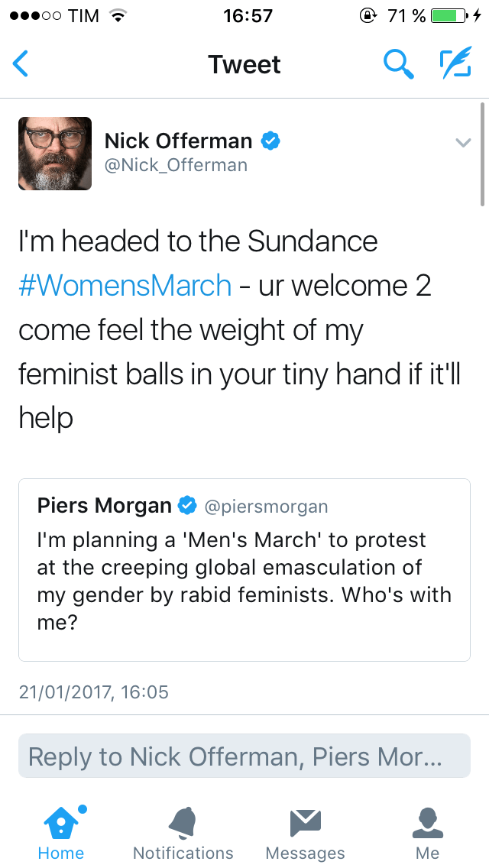Open the @Nick_Offerman handle
The height and width of the screenshot is (868, 489).
pyautogui.click(x=176, y=165)
